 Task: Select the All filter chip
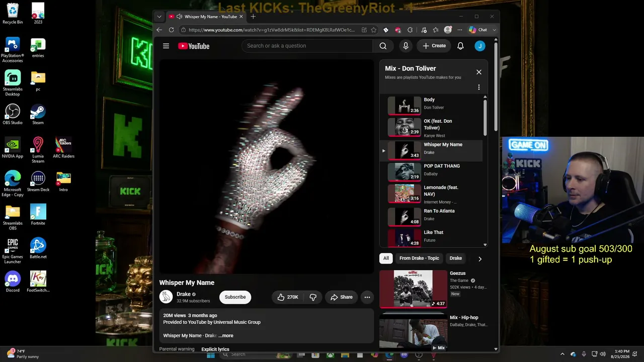click(386, 258)
